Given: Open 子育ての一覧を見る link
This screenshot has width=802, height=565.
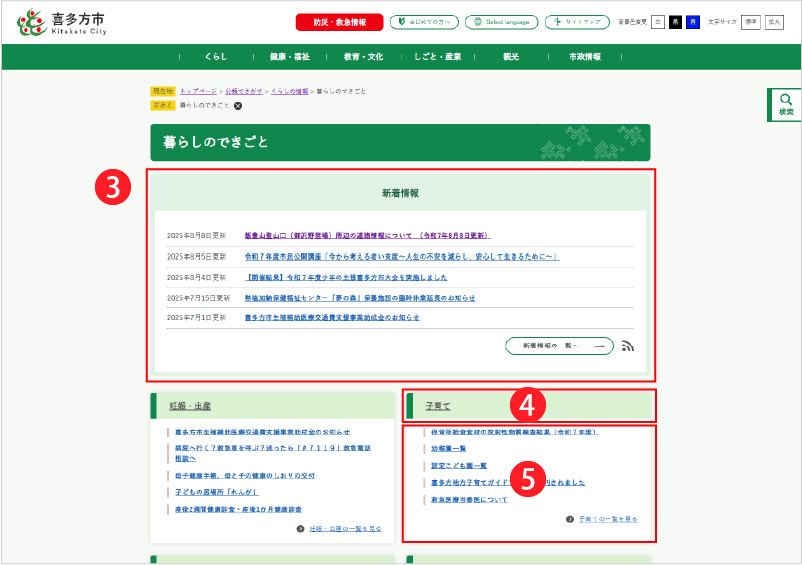Looking at the screenshot, I should pos(608,519).
